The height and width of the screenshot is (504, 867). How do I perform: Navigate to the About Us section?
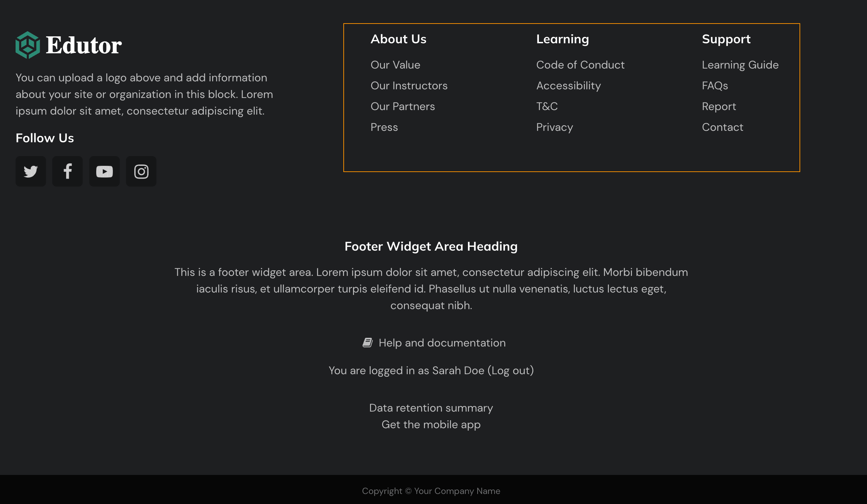point(399,38)
